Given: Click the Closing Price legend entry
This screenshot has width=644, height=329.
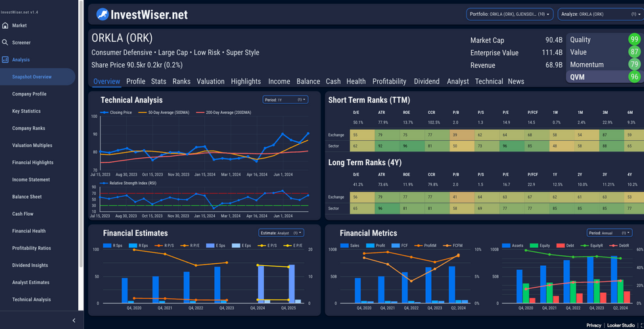Looking at the screenshot, I should (x=116, y=113).
